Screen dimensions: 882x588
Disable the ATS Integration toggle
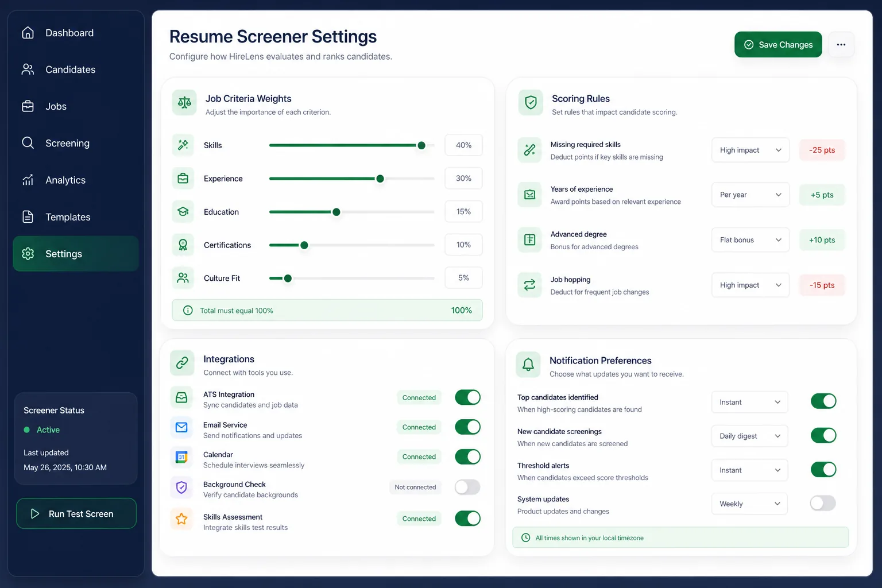tap(468, 397)
